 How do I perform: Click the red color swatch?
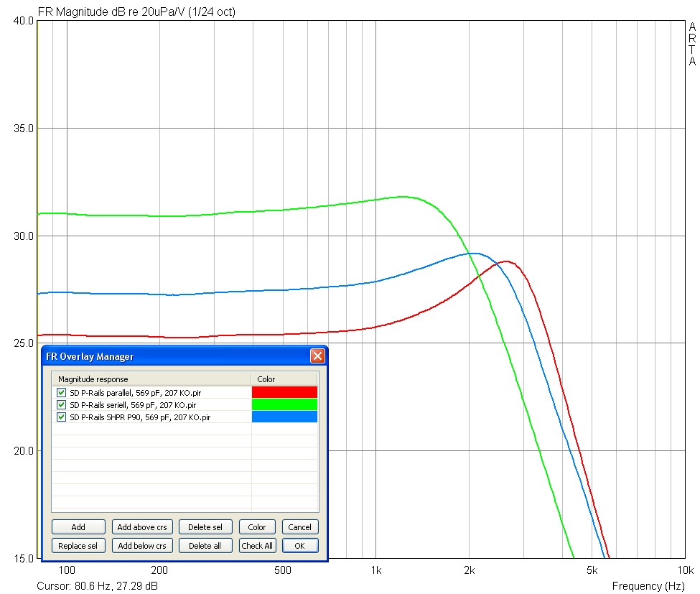tap(284, 392)
